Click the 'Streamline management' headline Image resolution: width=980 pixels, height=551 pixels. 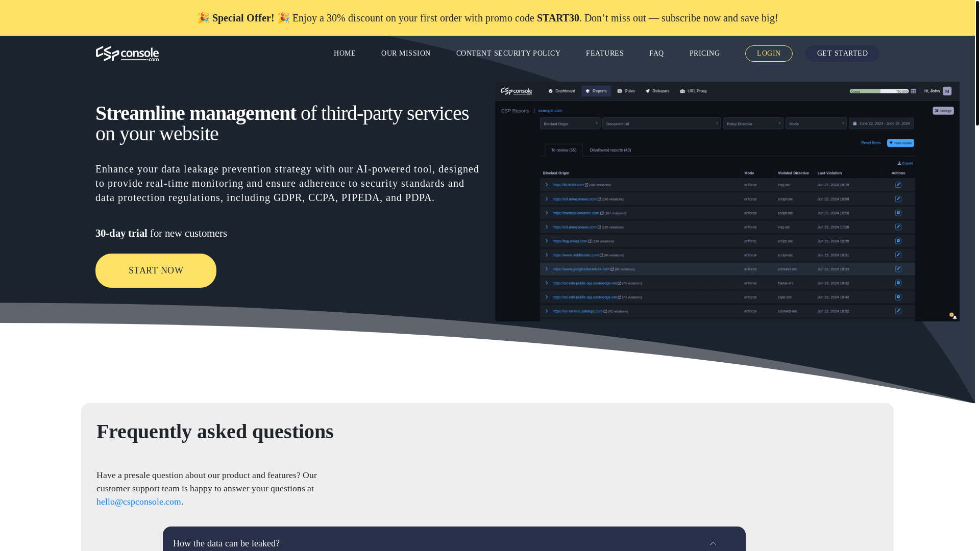[195, 113]
